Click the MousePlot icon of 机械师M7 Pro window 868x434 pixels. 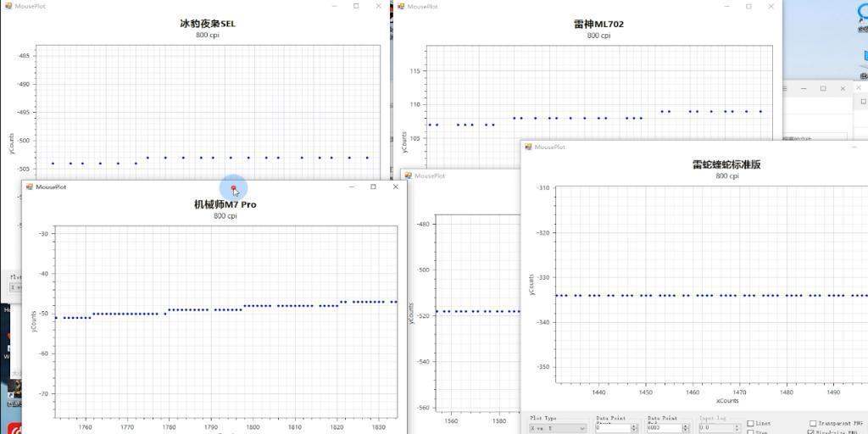(29, 186)
